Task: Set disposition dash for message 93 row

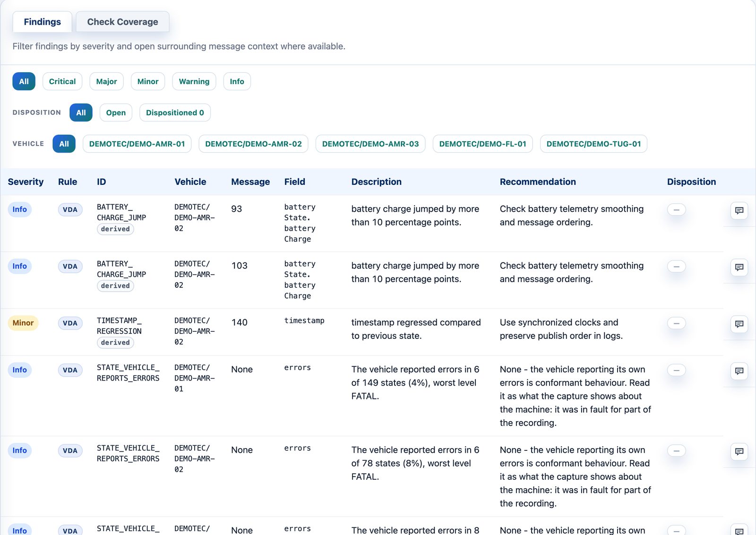Action: (x=676, y=209)
